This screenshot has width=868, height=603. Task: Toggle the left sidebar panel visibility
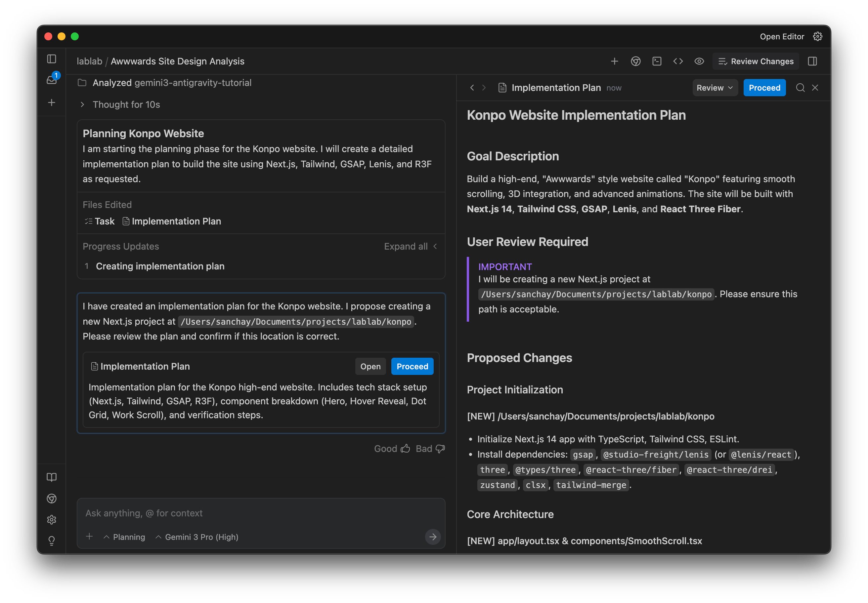(x=52, y=59)
